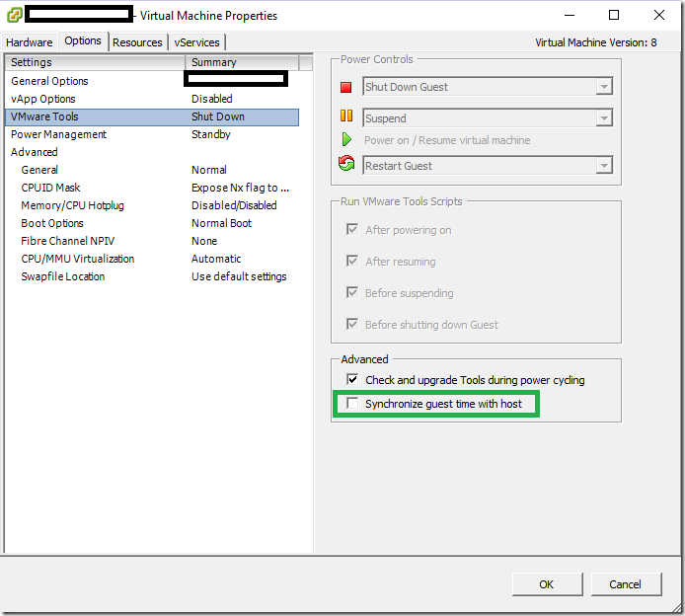685x616 pixels.
Task: Click the Settings column header
Action: pyautogui.click(x=95, y=62)
